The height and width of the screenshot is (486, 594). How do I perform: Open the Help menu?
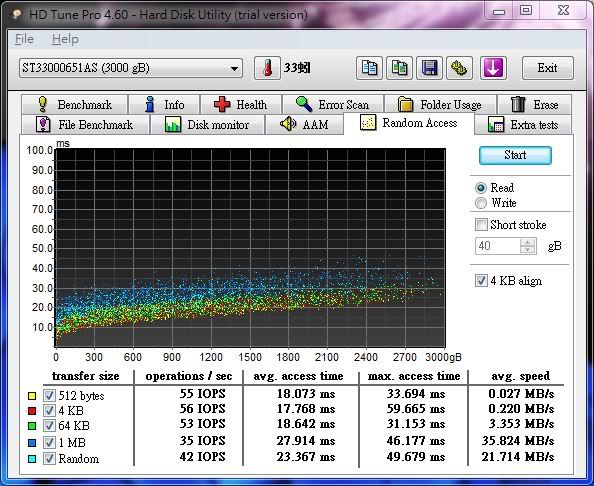[65, 39]
